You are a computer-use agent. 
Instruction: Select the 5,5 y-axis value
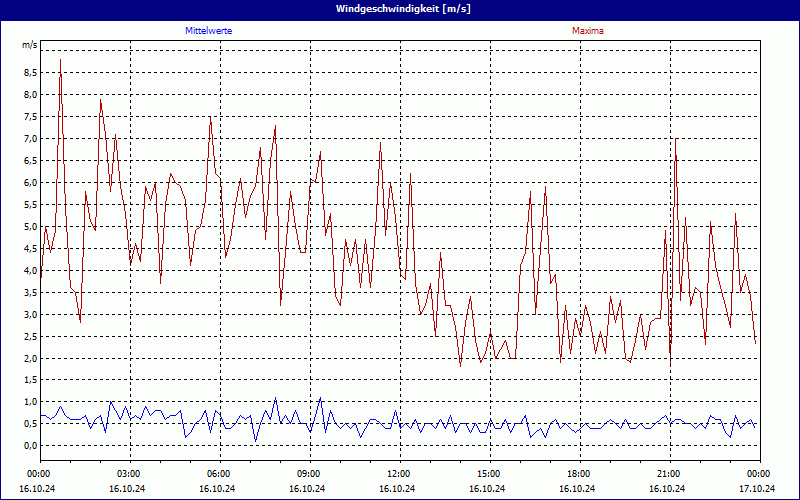coord(30,204)
